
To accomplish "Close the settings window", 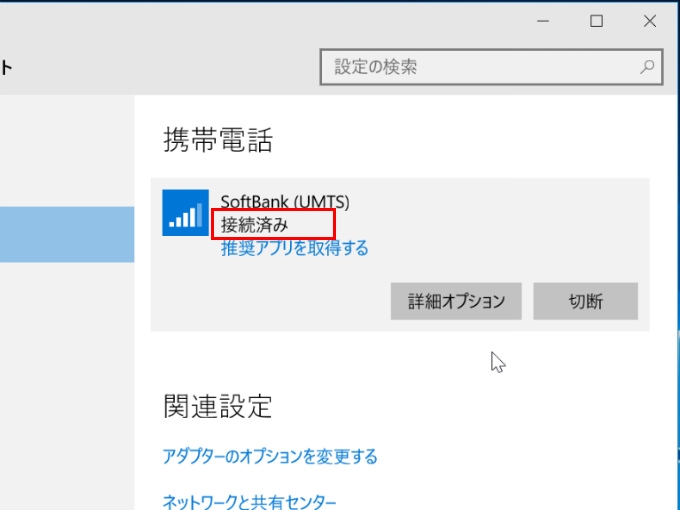I will pos(650,21).
